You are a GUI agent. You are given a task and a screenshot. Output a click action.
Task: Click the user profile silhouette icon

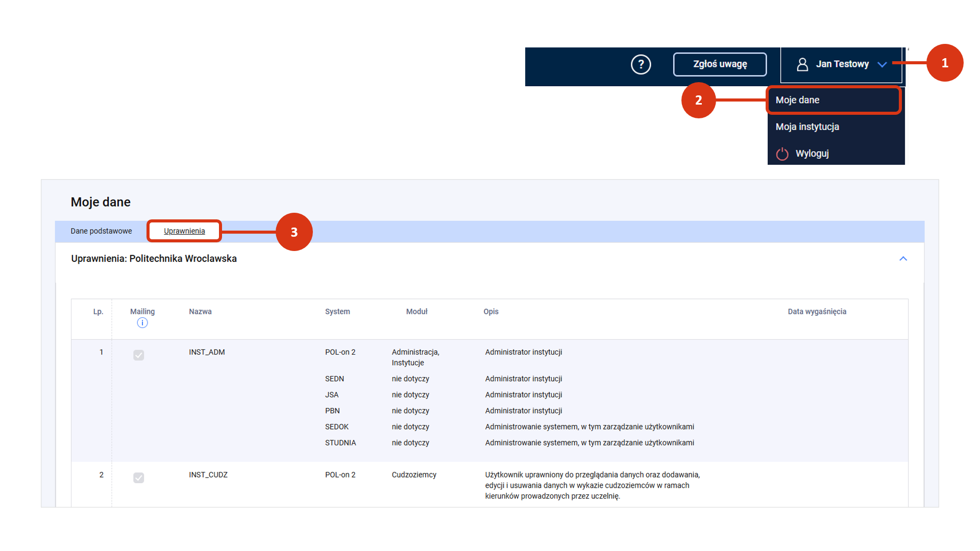pos(802,64)
